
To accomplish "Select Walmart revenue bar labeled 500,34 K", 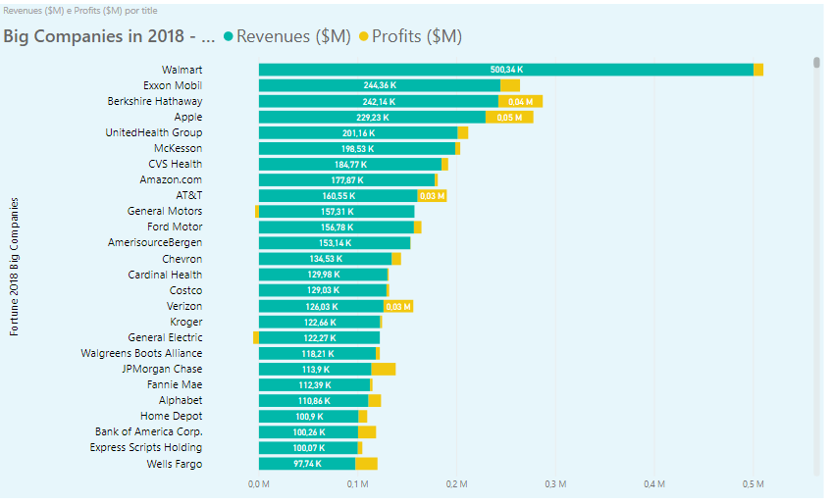I will (506, 70).
